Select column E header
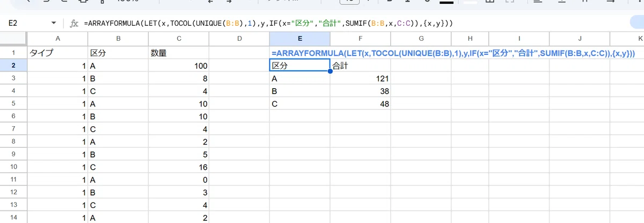 click(x=299, y=39)
